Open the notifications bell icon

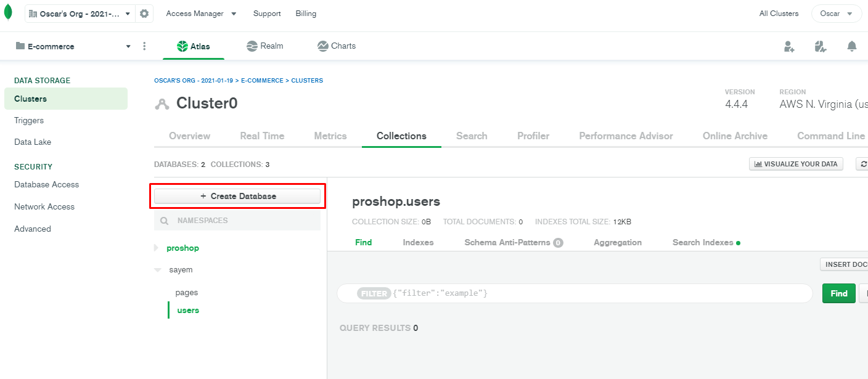851,46
